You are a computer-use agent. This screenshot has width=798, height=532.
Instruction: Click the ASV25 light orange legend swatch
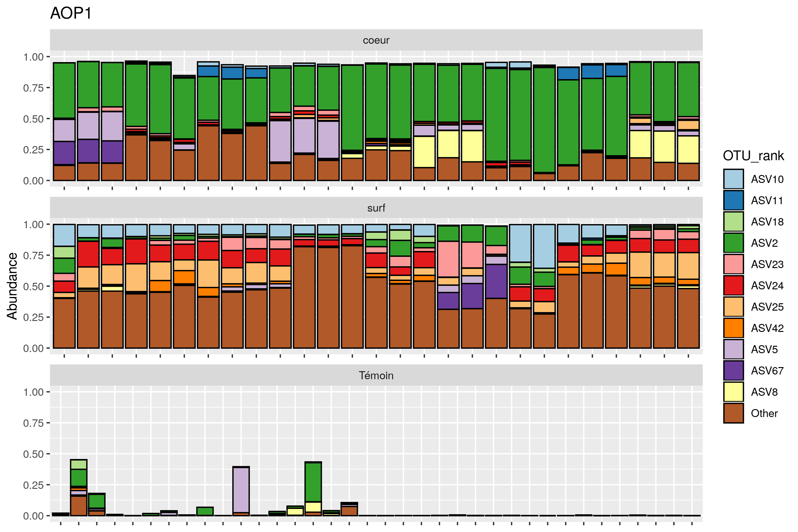coord(733,307)
